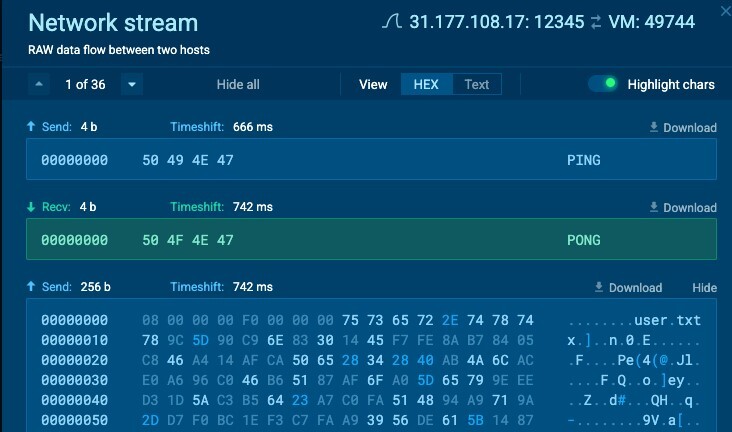The width and height of the screenshot is (732, 432).
Task: Go to next packet with down arrow
Action: point(132,85)
